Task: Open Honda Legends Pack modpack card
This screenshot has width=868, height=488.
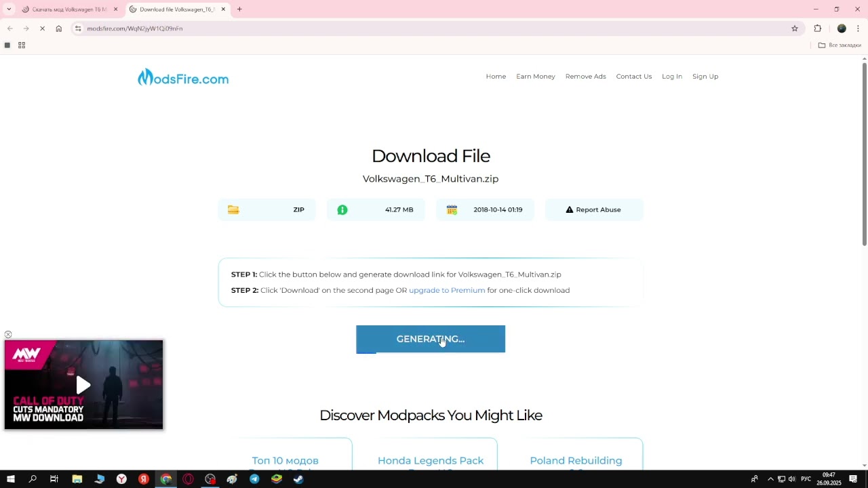Action: [x=431, y=461]
